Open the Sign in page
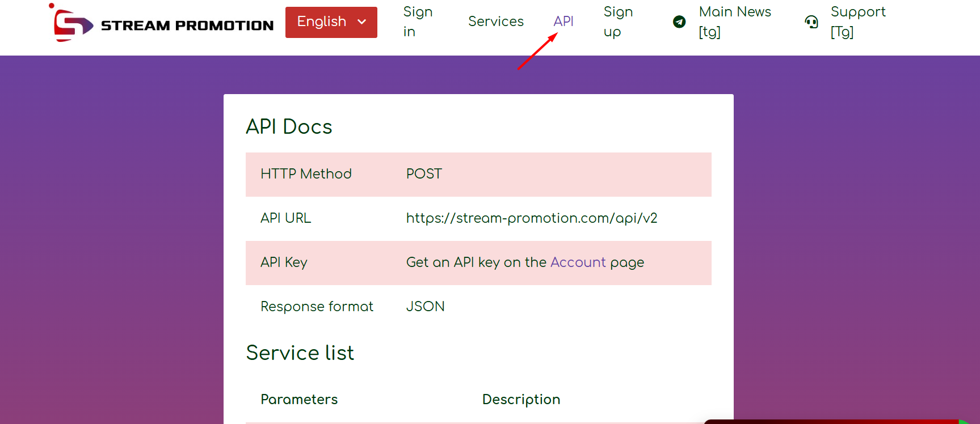The width and height of the screenshot is (980, 424). tap(418, 22)
